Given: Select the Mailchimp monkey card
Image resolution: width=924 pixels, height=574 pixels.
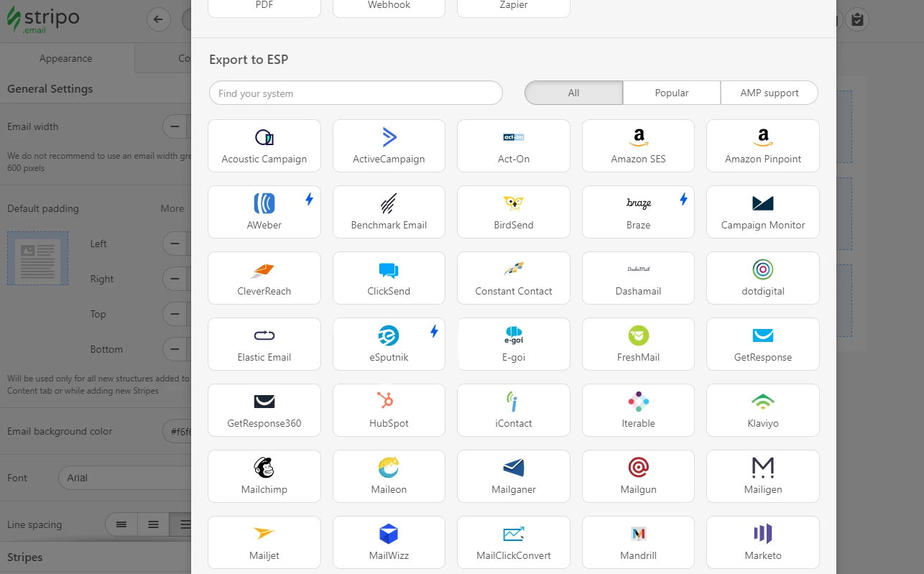Looking at the screenshot, I should coord(264,476).
